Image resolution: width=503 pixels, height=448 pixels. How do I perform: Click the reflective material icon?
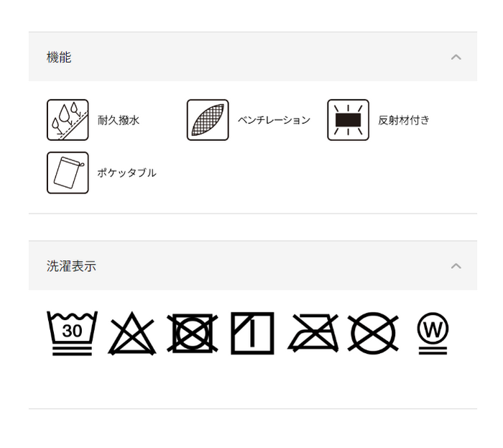348,120
